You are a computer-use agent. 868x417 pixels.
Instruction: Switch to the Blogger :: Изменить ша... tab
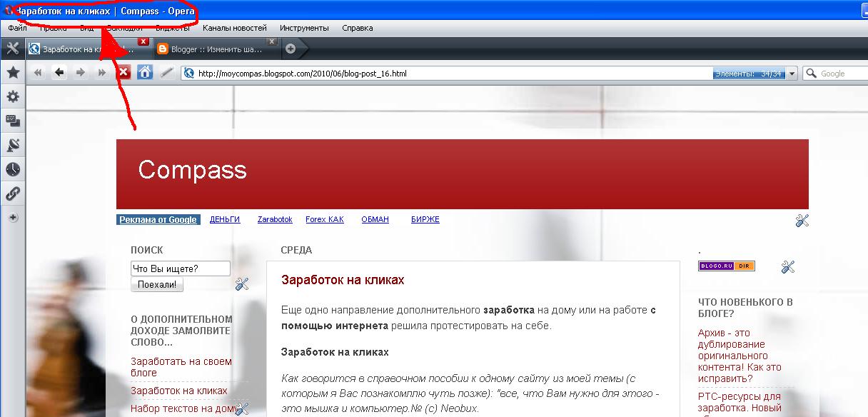[217, 49]
